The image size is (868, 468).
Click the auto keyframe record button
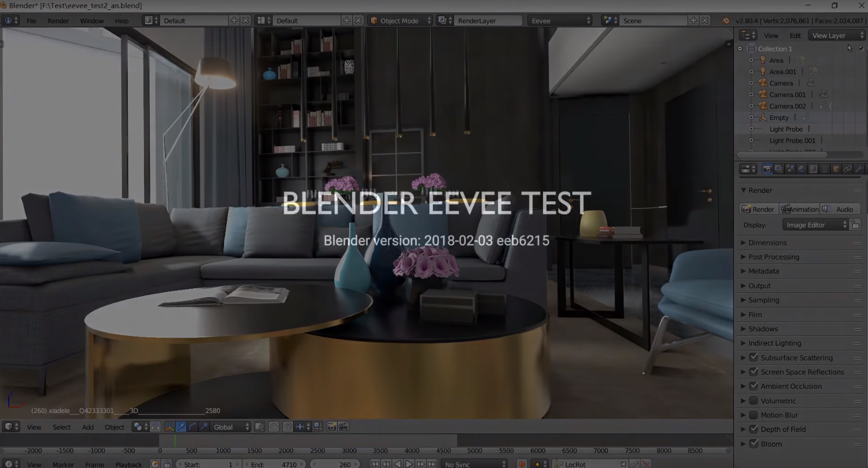(521, 464)
